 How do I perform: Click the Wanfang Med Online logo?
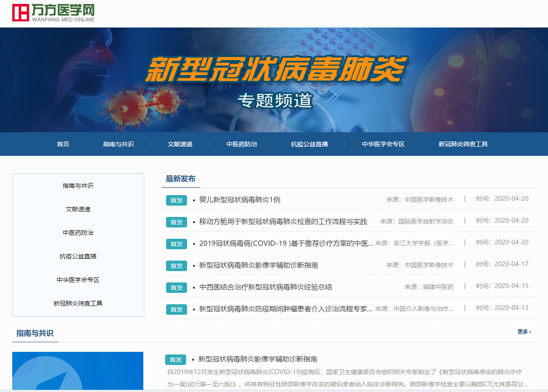pyautogui.click(x=53, y=13)
